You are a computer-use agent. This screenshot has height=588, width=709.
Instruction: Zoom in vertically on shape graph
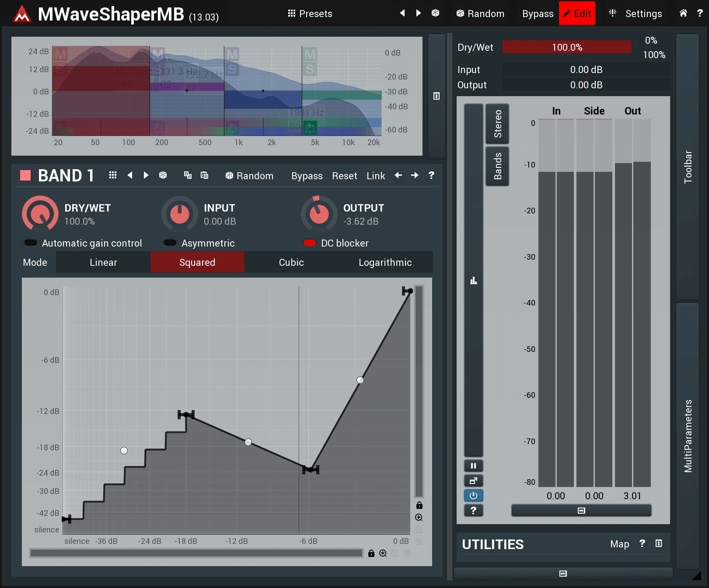(x=419, y=518)
